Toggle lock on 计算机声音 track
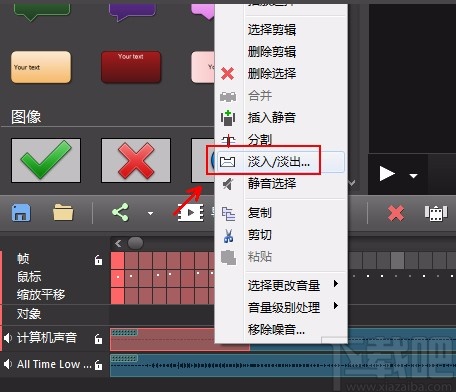456x392 pixels. tap(98, 339)
